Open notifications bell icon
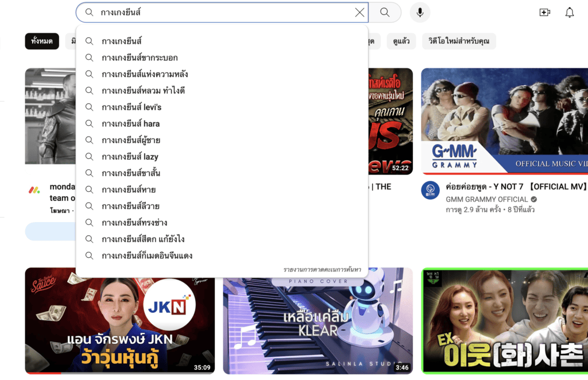Screen dimensions: 588x380 tap(570, 13)
